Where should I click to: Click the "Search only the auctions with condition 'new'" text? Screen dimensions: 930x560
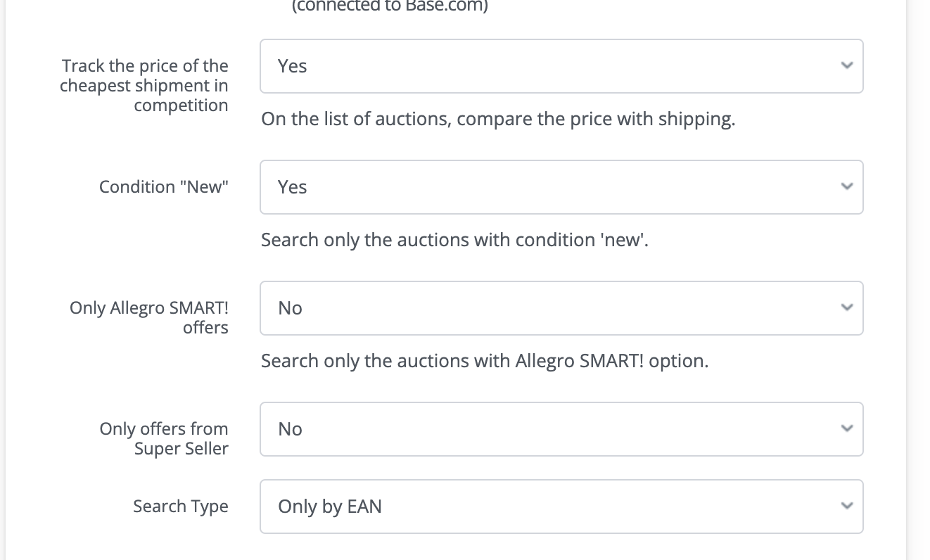click(454, 240)
